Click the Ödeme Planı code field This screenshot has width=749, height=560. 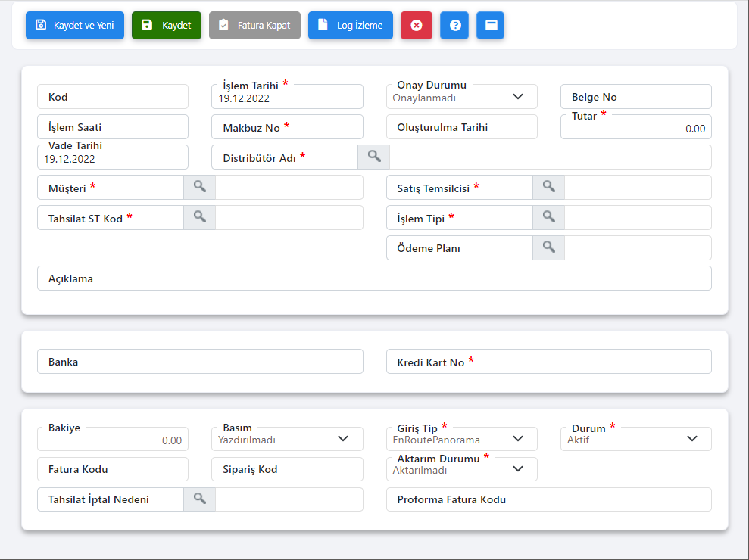pos(460,247)
